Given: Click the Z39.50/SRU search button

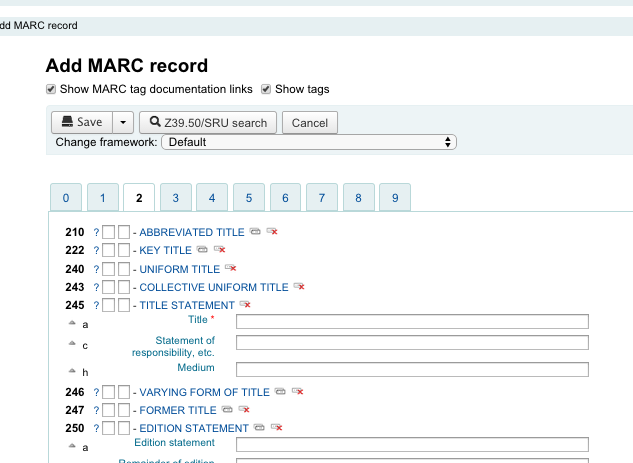Looking at the screenshot, I should (208, 122).
